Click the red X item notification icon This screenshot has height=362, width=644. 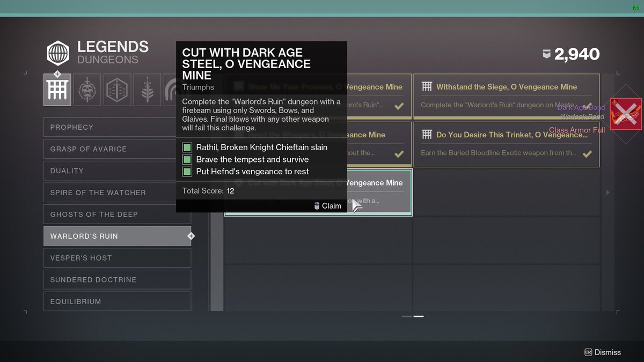pos(626,114)
